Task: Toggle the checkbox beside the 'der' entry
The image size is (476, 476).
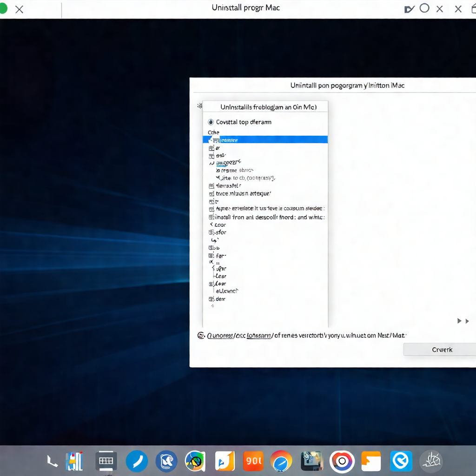Action: [x=210, y=299]
